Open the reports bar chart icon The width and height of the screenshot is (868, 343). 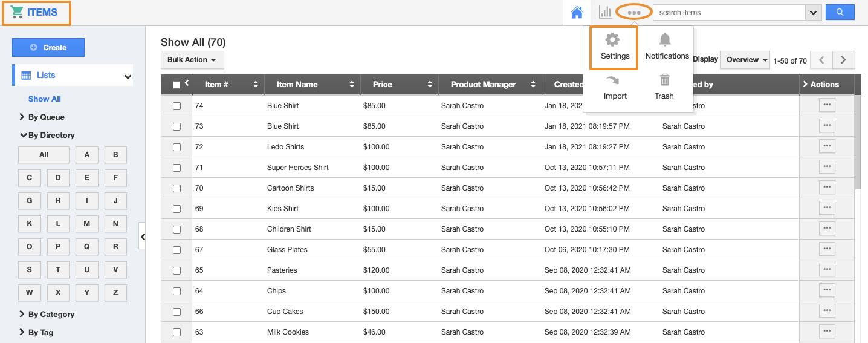pos(605,12)
